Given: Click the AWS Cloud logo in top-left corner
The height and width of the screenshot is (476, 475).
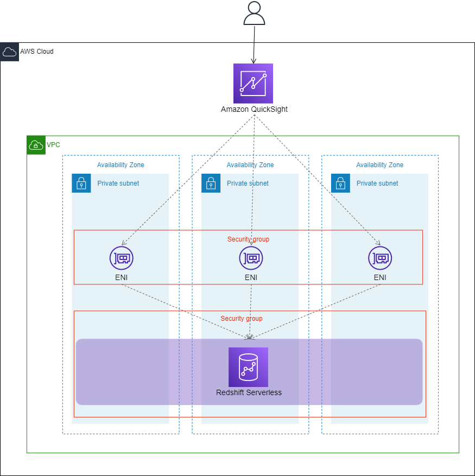Looking at the screenshot, I should 9,52.
